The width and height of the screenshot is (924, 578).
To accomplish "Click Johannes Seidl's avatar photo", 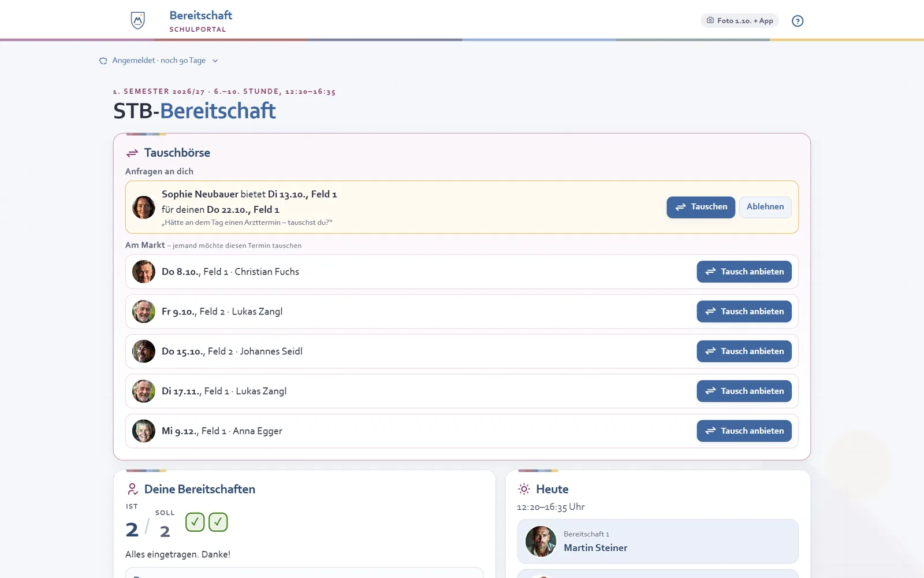I will click(144, 351).
